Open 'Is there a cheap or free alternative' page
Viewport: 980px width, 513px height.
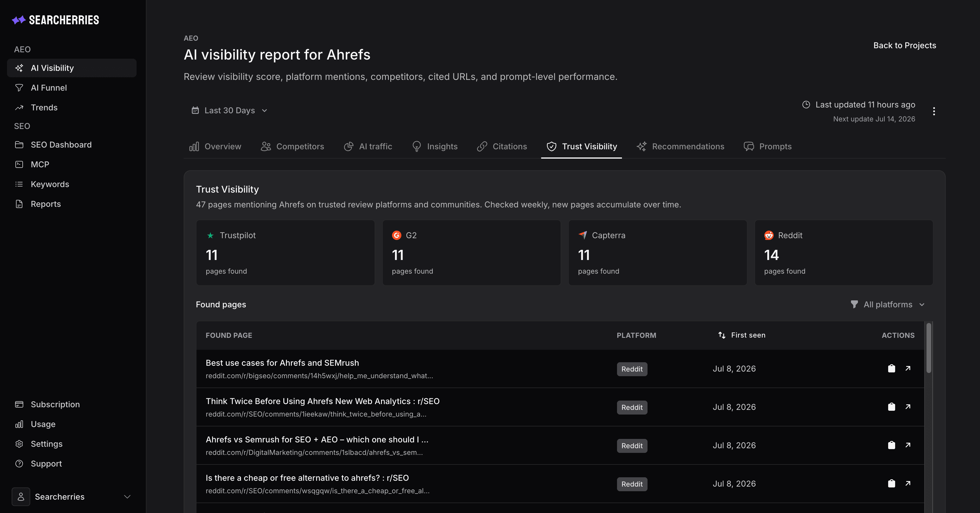[x=307, y=478]
